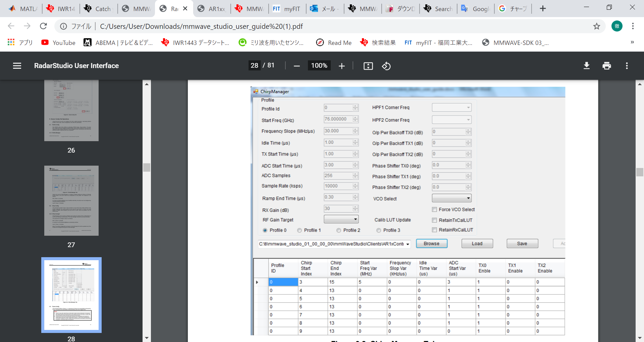Switch to the IWR14 tab
The width and height of the screenshot is (644, 342).
coord(61,9)
